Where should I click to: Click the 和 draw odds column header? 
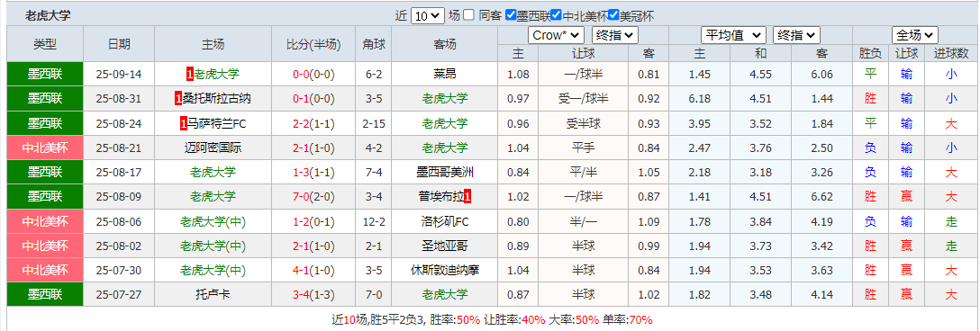point(760,54)
